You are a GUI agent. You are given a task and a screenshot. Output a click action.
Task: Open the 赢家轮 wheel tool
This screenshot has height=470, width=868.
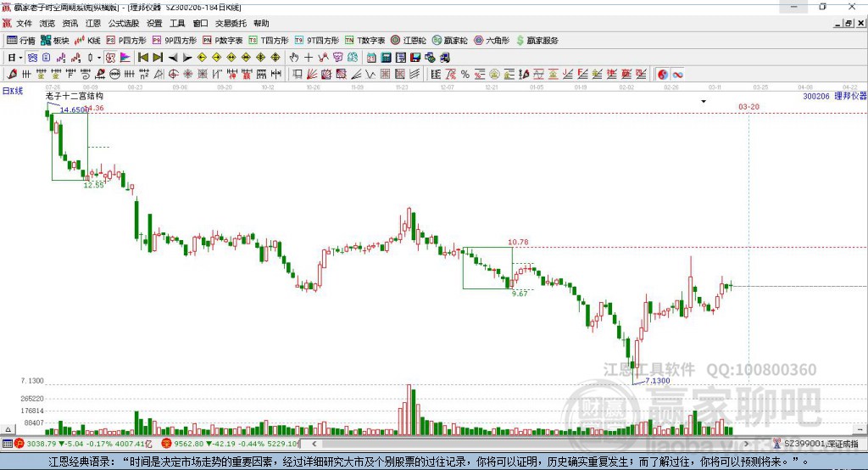point(449,41)
